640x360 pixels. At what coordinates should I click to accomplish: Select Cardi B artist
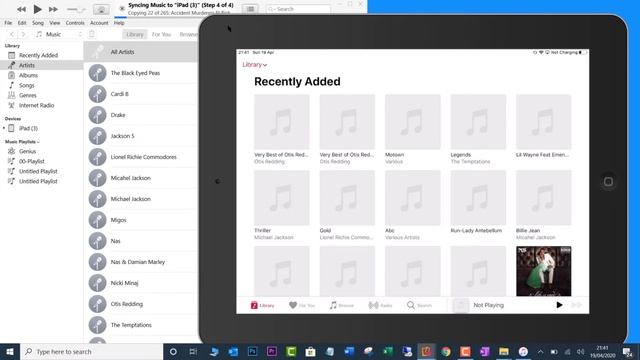coord(141,94)
